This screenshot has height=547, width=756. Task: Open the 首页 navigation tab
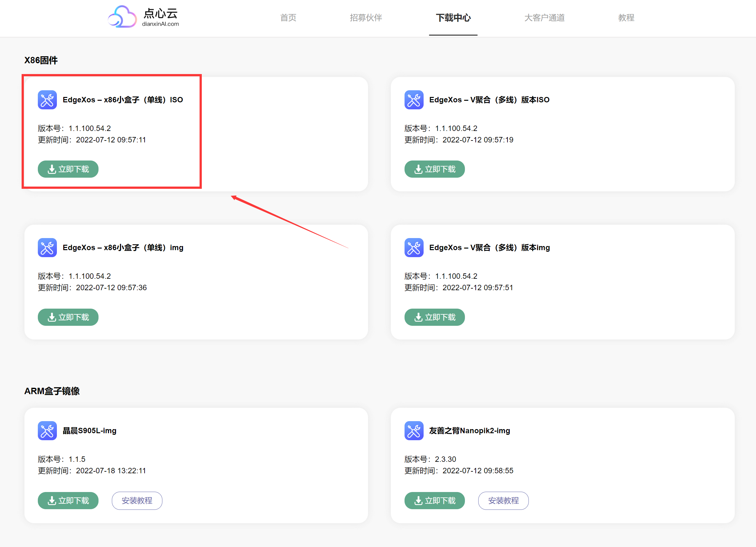(288, 18)
